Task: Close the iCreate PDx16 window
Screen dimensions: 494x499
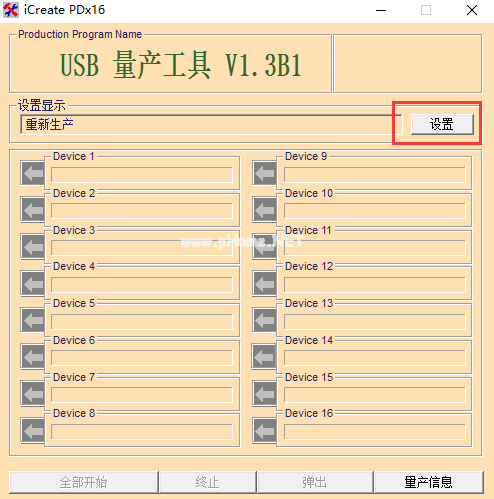Action: click(x=472, y=10)
